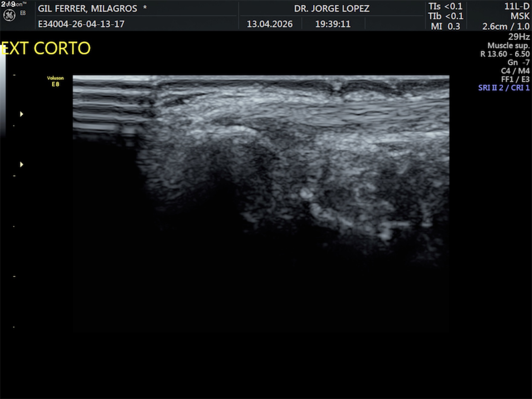This screenshot has height=399, width=532.
Task: Click patient name GIL FERRER, MILAGROS
Action: coord(88,8)
